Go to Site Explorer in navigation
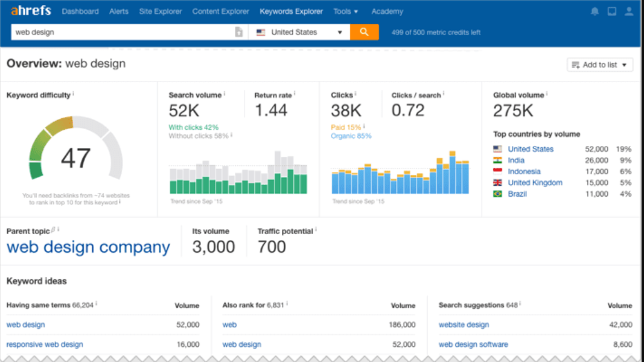This screenshot has width=644, height=362. (160, 11)
